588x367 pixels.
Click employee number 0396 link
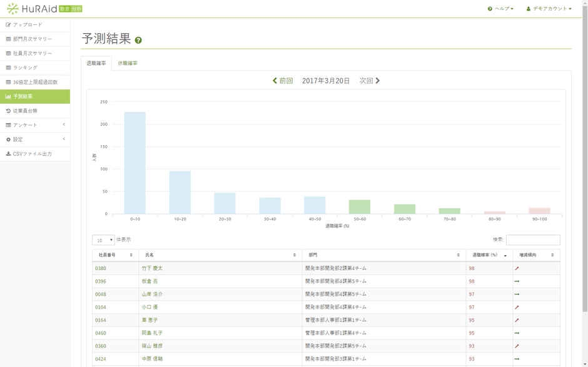(x=101, y=281)
